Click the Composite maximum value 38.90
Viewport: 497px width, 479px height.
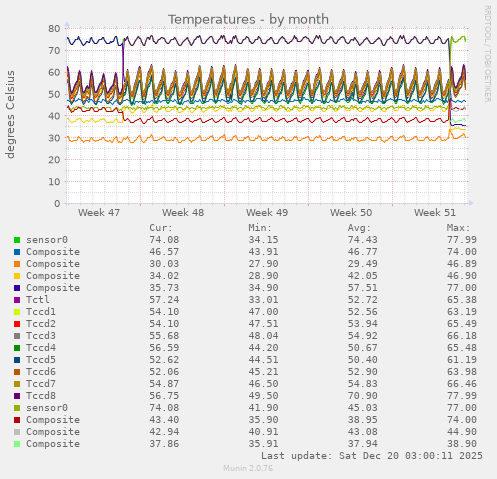point(462,444)
